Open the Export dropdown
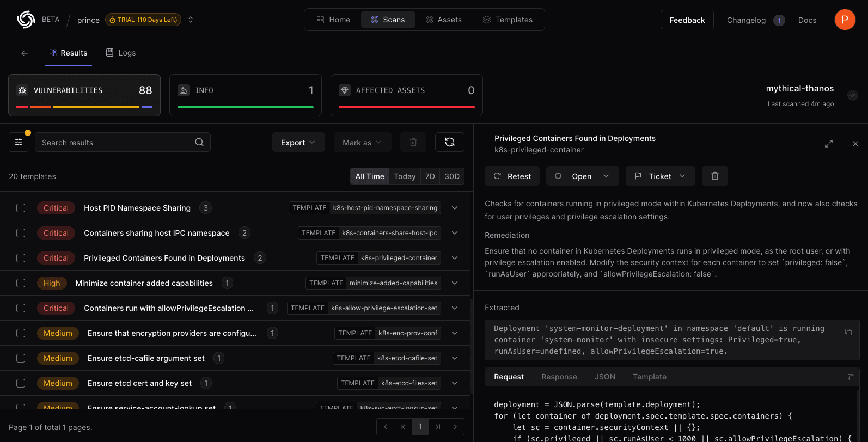The image size is (868, 442). click(x=298, y=143)
